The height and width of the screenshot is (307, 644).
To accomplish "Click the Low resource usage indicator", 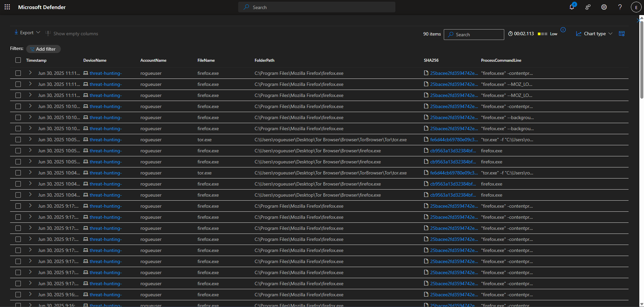I will 547,34.
